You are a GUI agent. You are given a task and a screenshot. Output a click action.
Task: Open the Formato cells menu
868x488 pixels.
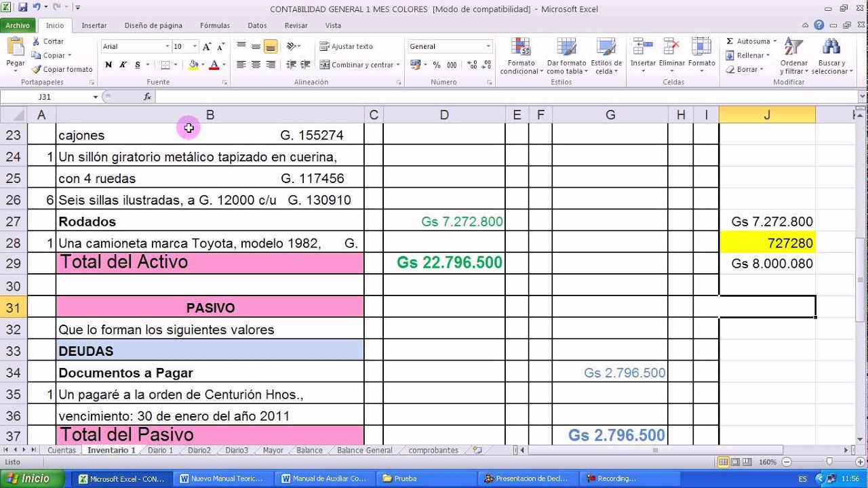pos(702,56)
